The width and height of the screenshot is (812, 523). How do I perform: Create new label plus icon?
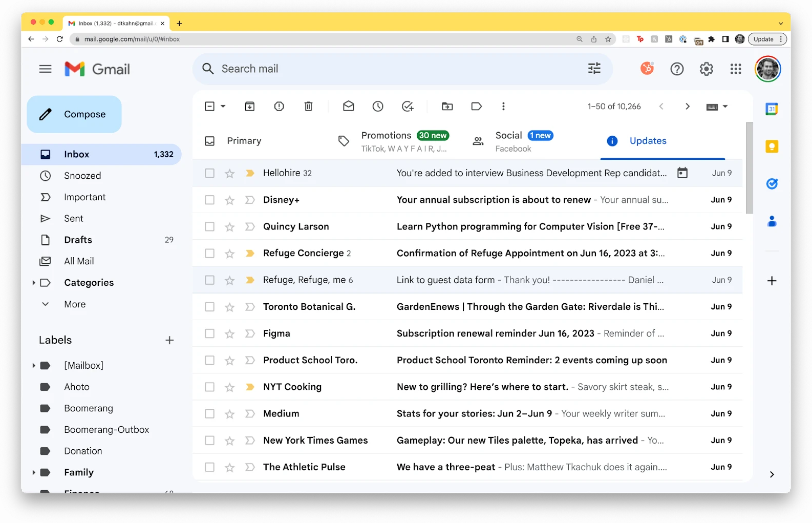[x=169, y=340]
